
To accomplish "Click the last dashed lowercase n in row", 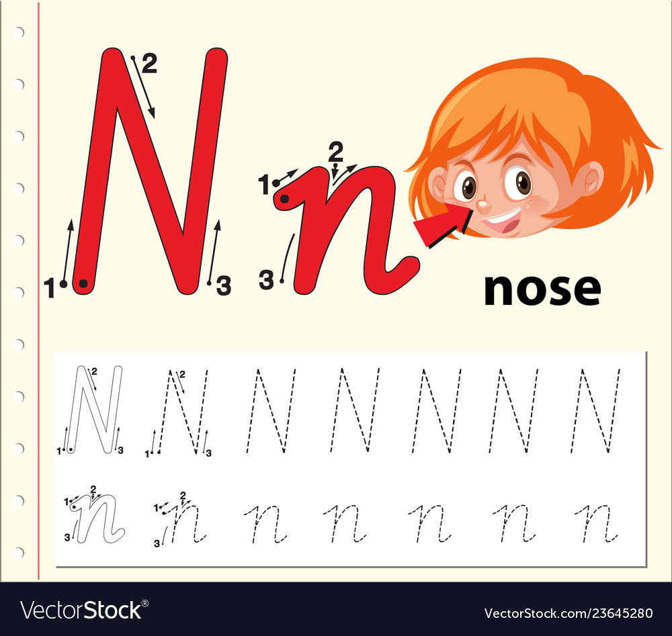I will [597, 523].
